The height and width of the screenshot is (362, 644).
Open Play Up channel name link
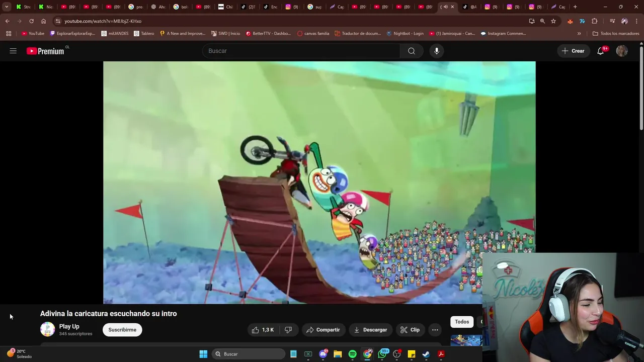point(69,326)
